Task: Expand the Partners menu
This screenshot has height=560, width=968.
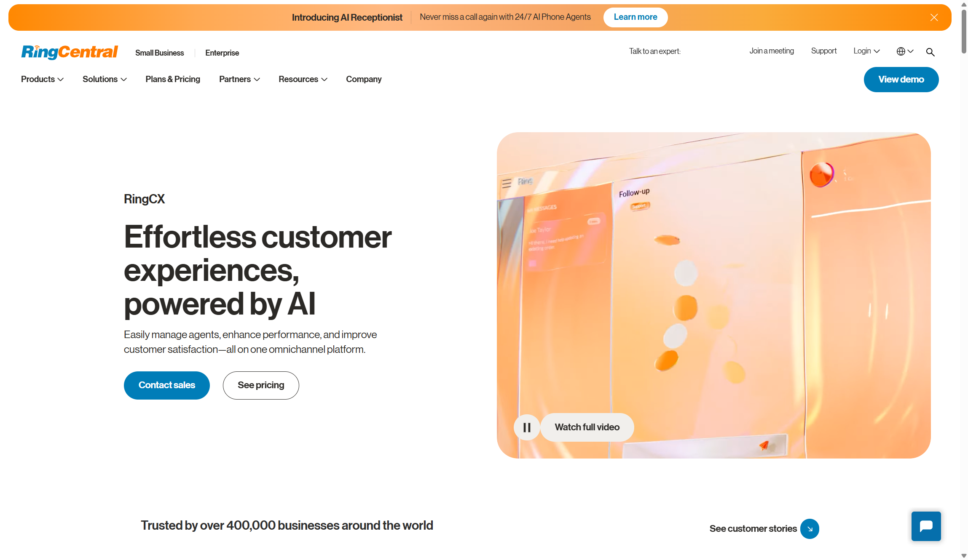Action: [x=239, y=79]
